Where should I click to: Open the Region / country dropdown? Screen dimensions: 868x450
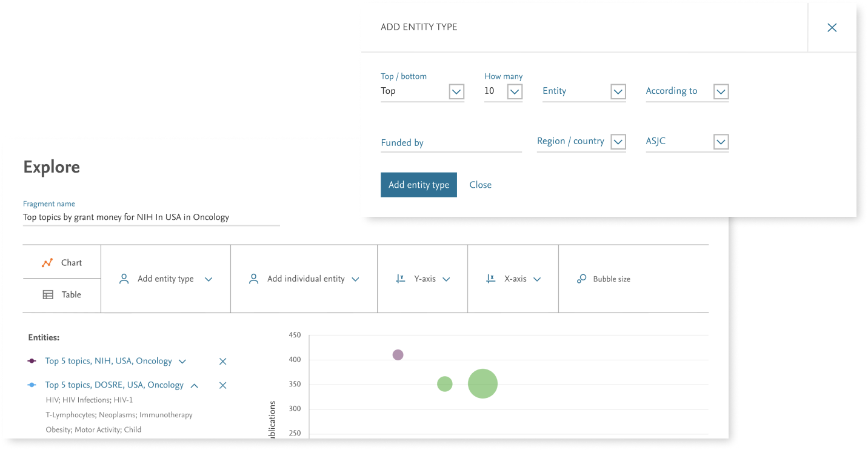[x=618, y=142]
